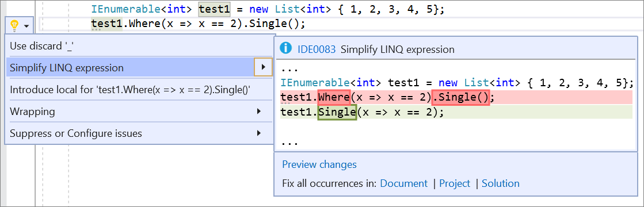Click the highlighted Where in removed line
Viewport: 644px width, 207px height.
334,98
